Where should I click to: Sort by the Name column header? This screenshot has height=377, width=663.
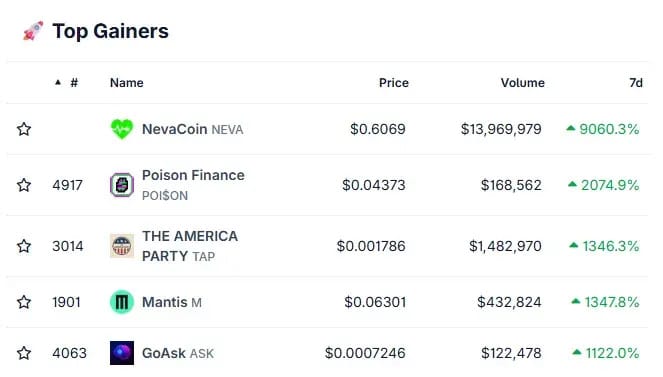(126, 83)
